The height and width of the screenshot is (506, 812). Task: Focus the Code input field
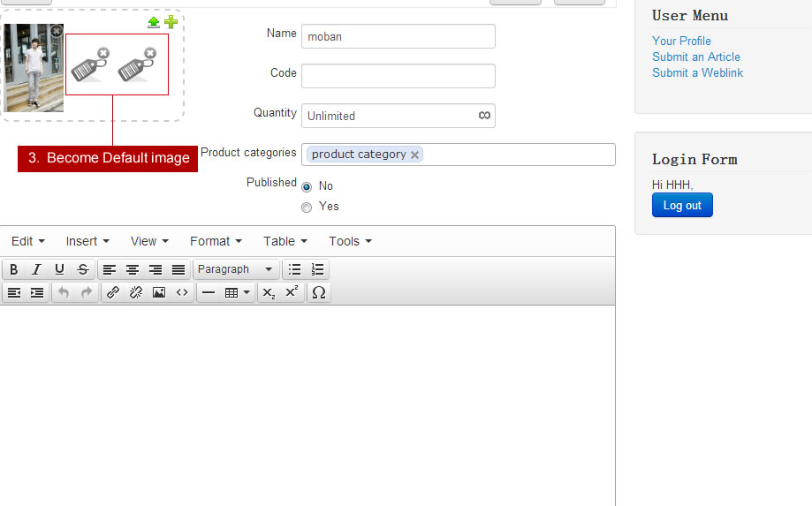(x=398, y=76)
